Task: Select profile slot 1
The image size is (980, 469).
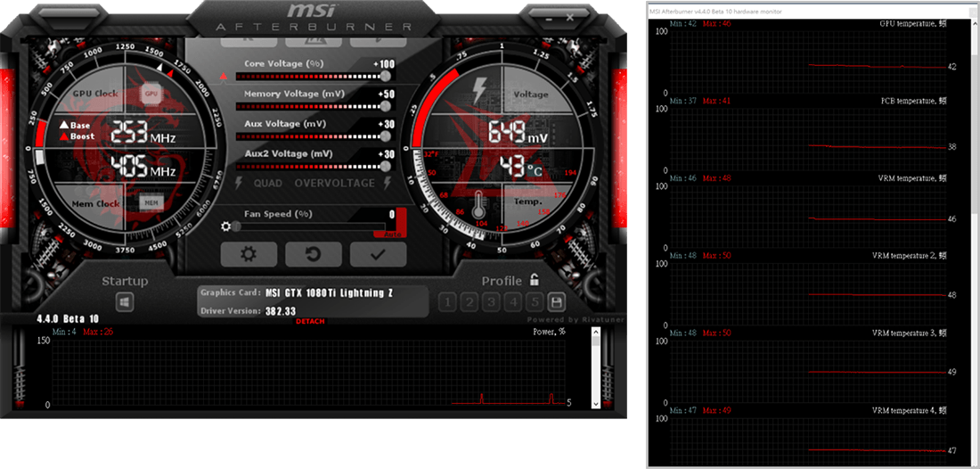Action: click(x=447, y=302)
